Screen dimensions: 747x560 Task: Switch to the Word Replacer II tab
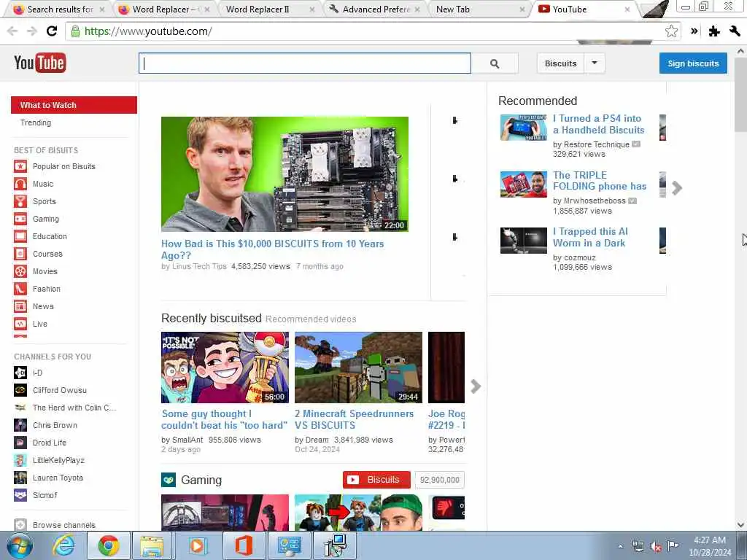270,9
